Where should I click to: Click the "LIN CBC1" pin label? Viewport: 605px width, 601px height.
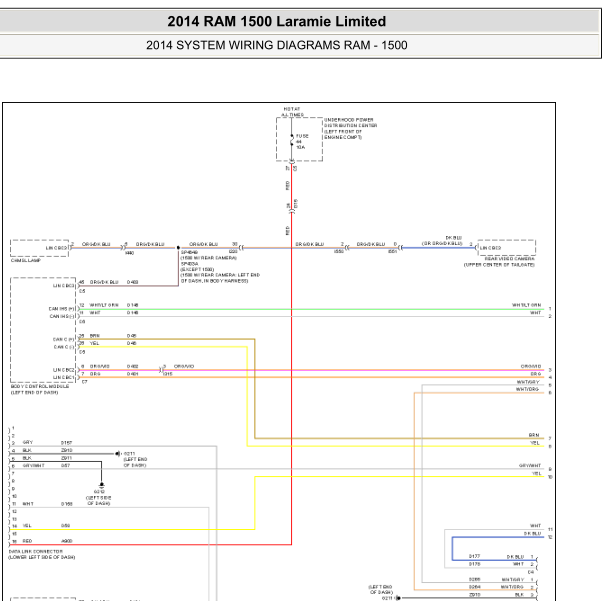coord(64,377)
